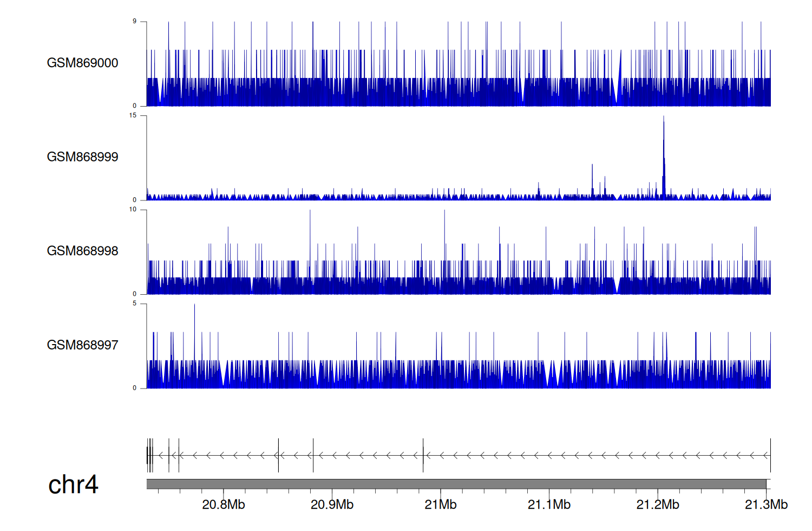Click the y-axis maximum 9 on GSM869000
The height and width of the screenshot is (531, 812).
[134, 22]
